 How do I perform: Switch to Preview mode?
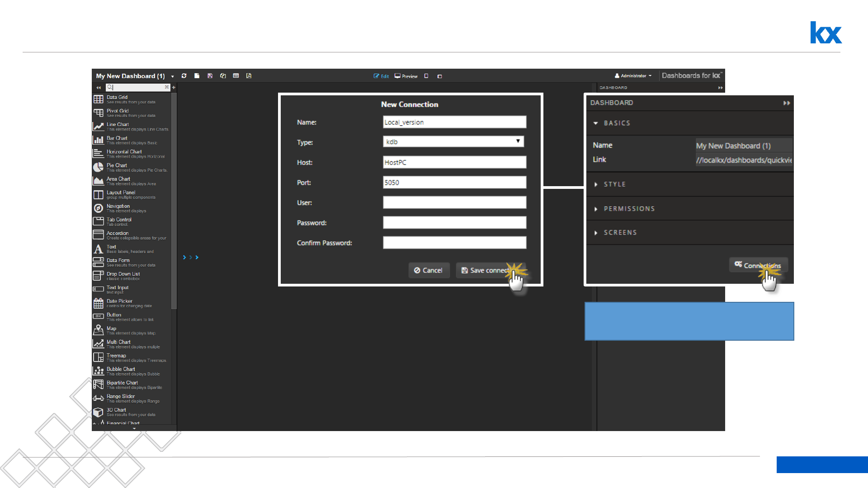click(x=406, y=76)
